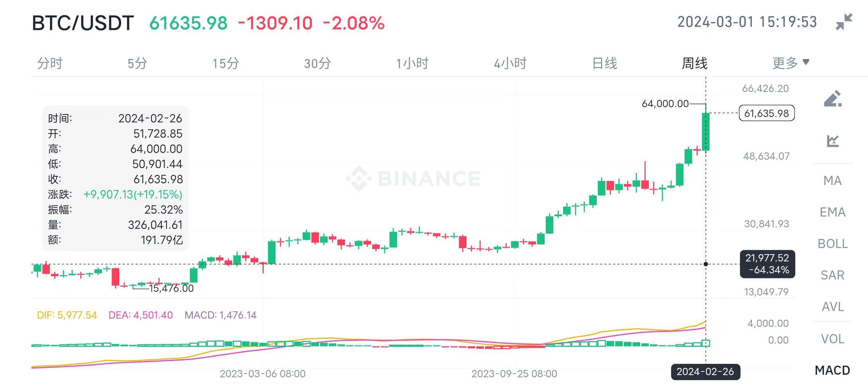Toggle the BOLL bands indicator
The height and width of the screenshot is (391, 868).
click(833, 244)
